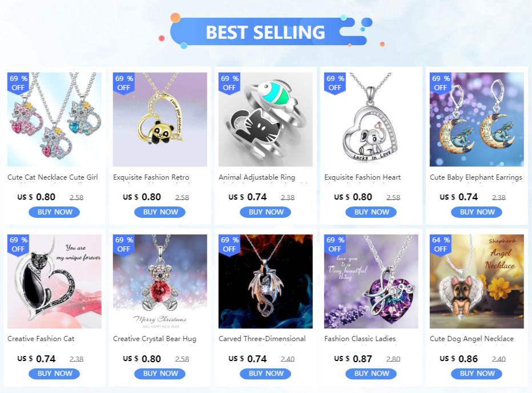Viewport: 532px width, 393px height.
Task: Open the Cute Cat Necklace product image
Action: [54, 119]
